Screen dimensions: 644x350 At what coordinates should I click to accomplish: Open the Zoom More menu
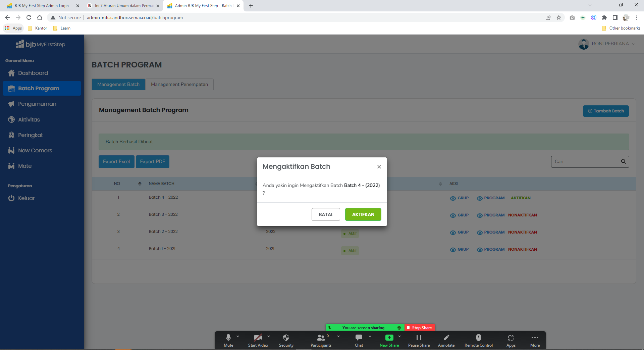tap(535, 340)
